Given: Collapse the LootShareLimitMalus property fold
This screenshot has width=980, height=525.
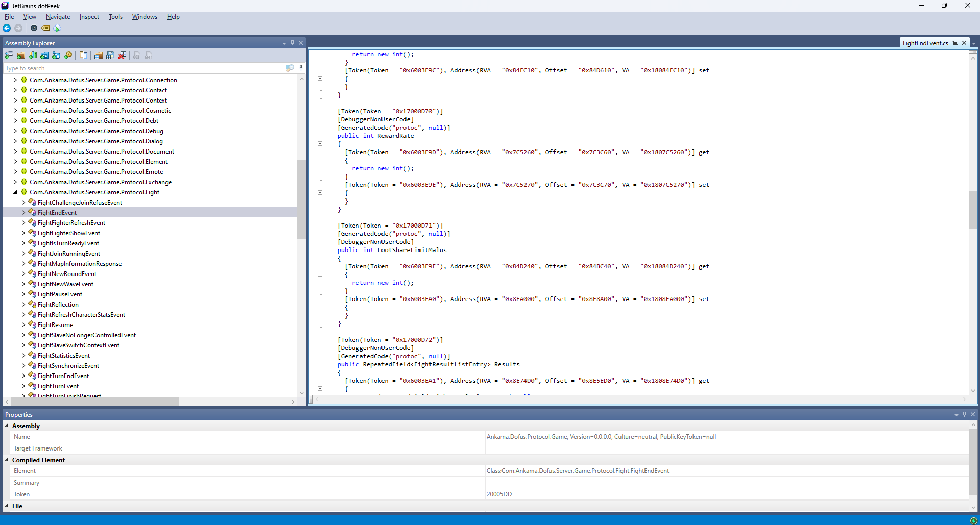Looking at the screenshot, I should click(x=320, y=258).
